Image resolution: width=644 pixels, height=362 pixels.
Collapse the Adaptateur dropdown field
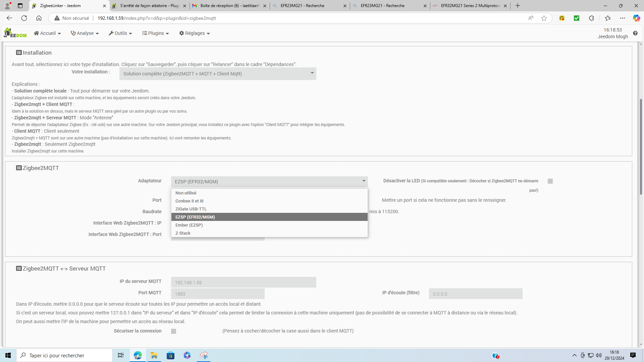pos(269,182)
